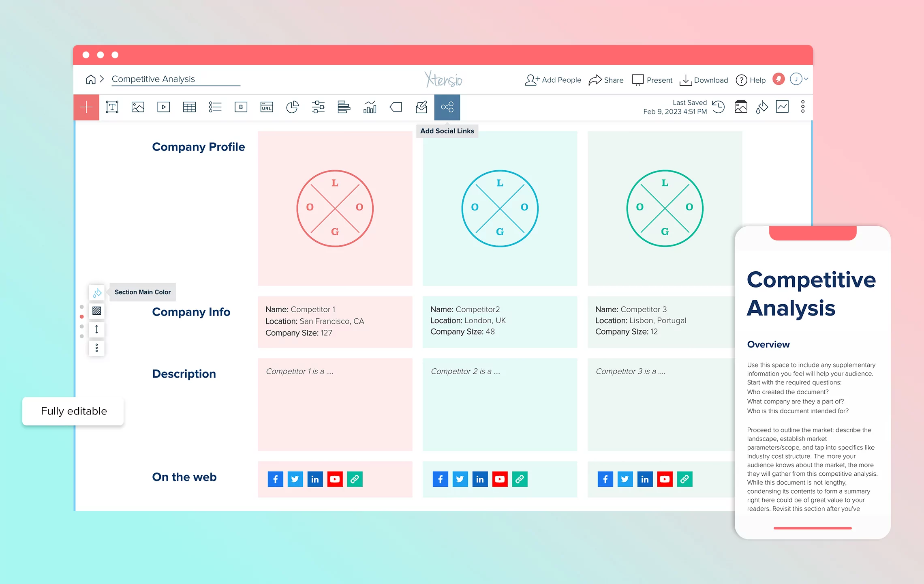Open version history via the clock icon
The width and height of the screenshot is (924, 584).
coord(719,107)
